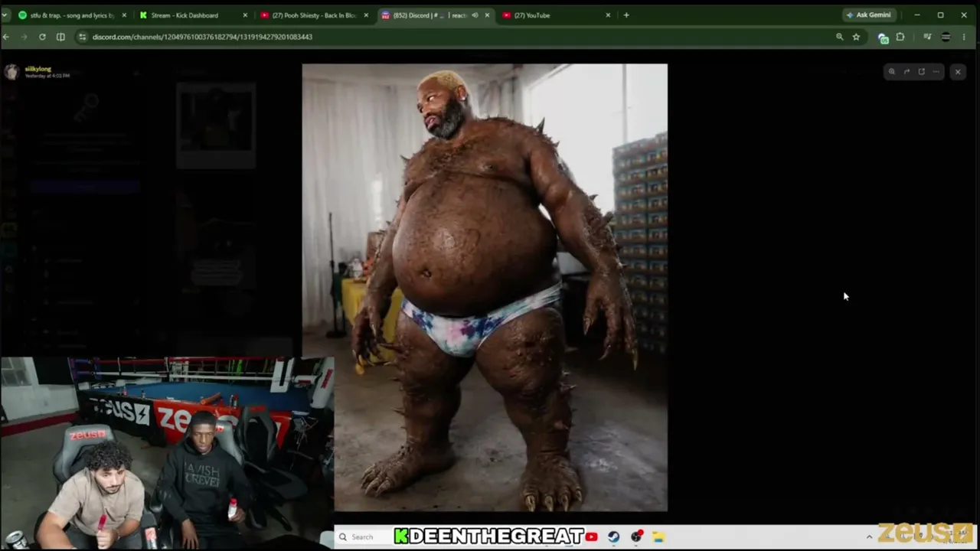The image size is (980, 551).
Task: Switch to the (27) YouTube tab
Action: (x=557, y=15)
